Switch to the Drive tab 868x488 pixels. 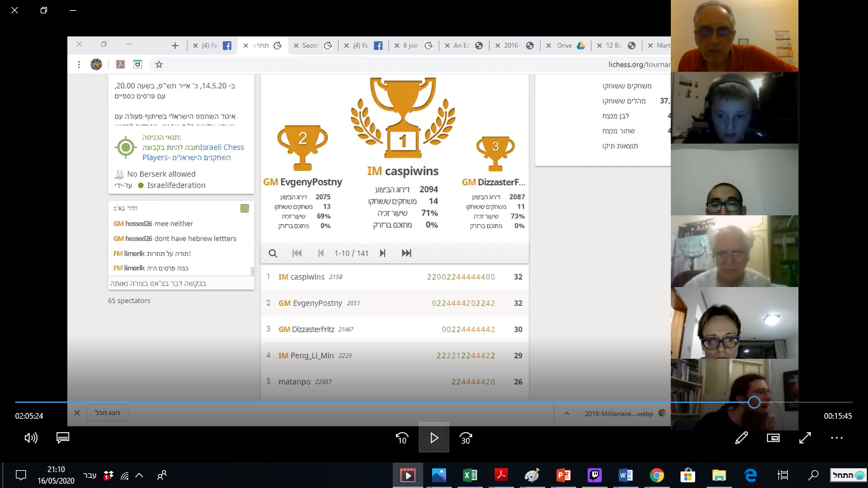tap(566, 45)
